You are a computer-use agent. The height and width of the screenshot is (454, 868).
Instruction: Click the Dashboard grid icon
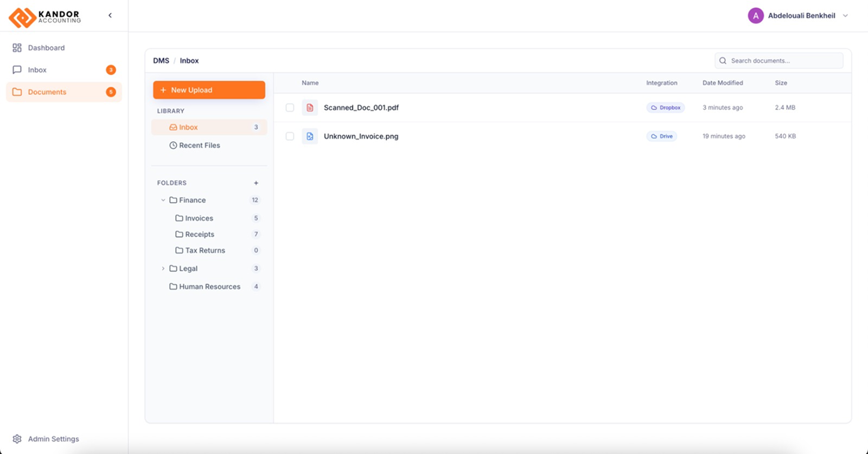(17, 48)
